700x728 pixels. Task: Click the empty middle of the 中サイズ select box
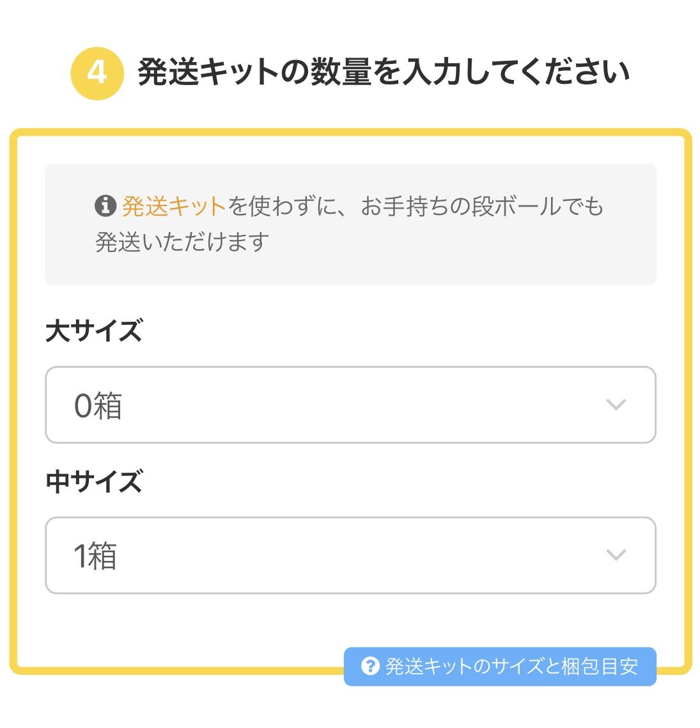(350, 555)
